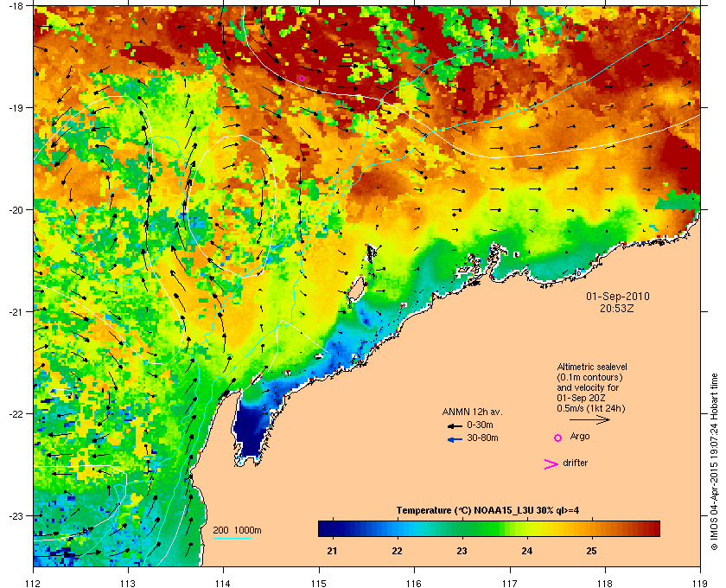Click longitude tick label 113
Screen dimensions: 726x588
pos(128,583)
